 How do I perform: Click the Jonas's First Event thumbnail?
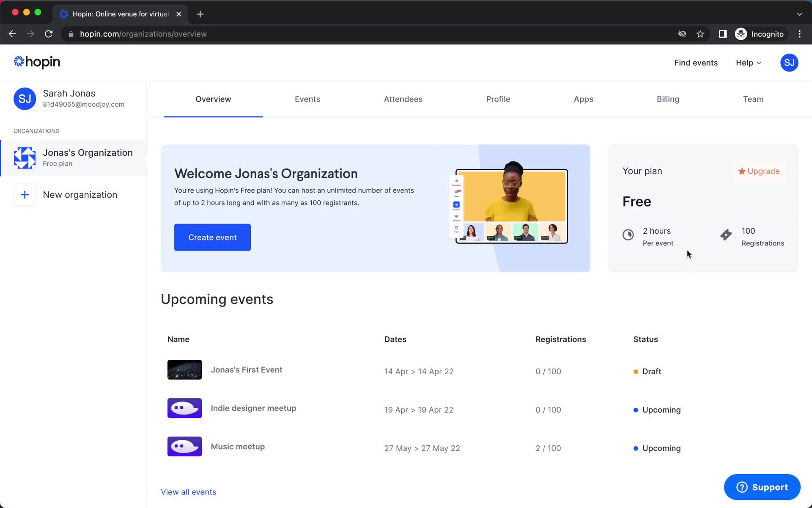(184, 369)
